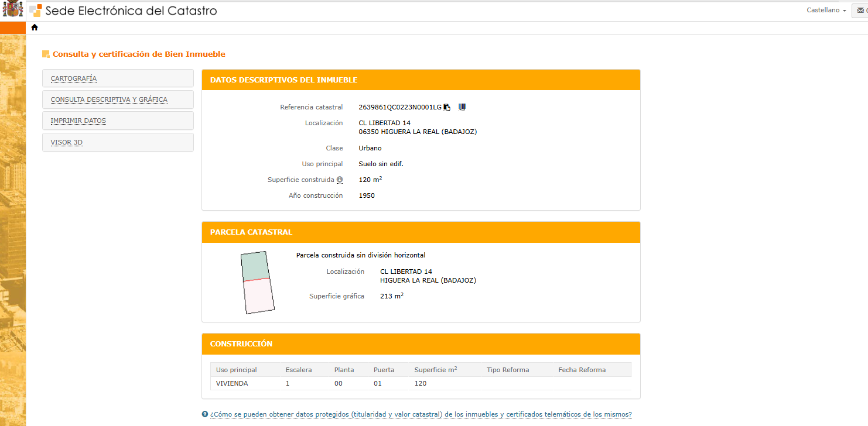Click the VIVIENDA construction table row
The width and height of the screenshot is (868, 426).
pyautogui.click(x=421, y=383)
